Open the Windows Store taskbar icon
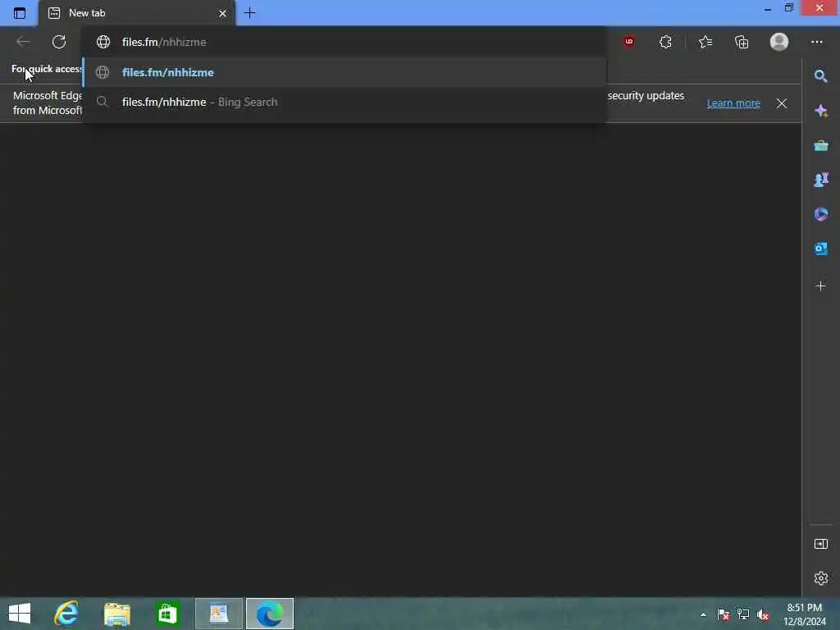This screenshot has width=840, height=630. pos(167,614)
